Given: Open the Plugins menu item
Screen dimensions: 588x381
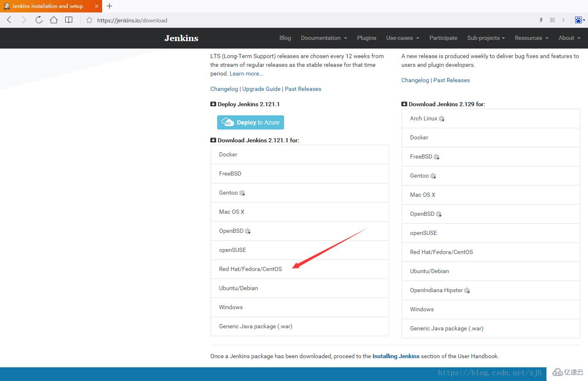Looking at the screenshot, I should point(367,38).
